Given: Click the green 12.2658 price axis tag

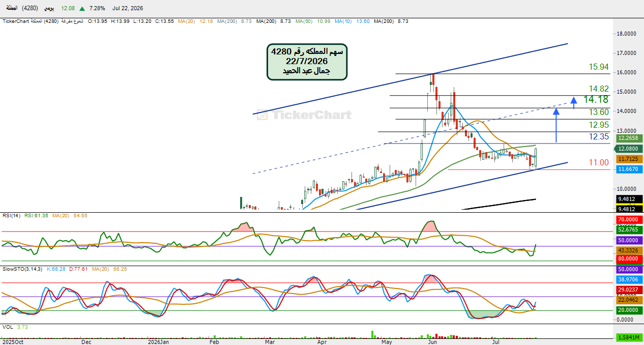Looking at the screenshot, I should [x=629, y=138].
